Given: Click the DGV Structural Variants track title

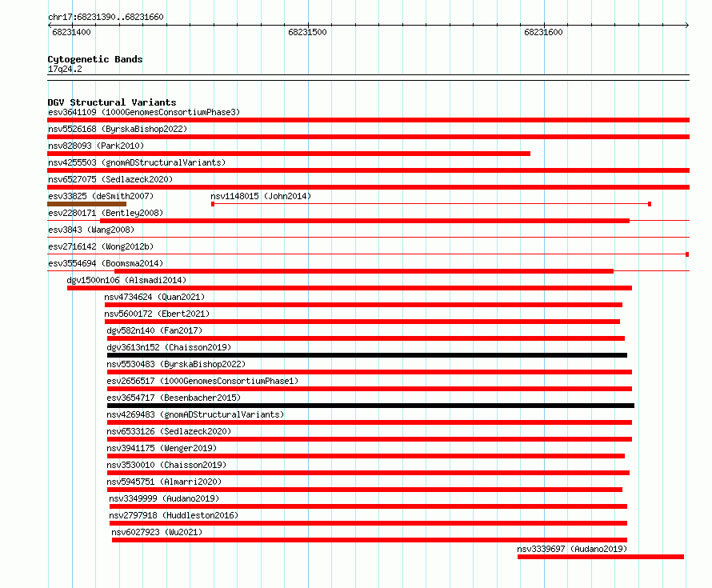Looking at the screenshot, I should pyautogui.click(x=112, y=102).
